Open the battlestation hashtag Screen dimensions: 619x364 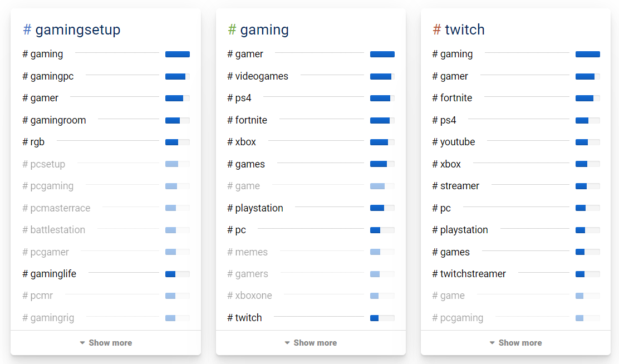pos(54,230)
